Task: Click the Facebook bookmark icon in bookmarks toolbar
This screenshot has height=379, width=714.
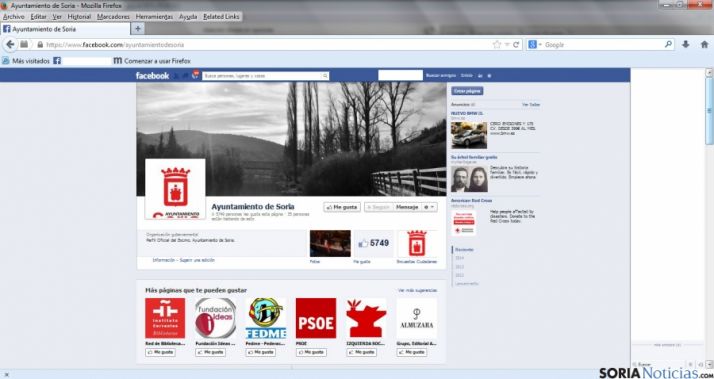Action: (57, 61)
